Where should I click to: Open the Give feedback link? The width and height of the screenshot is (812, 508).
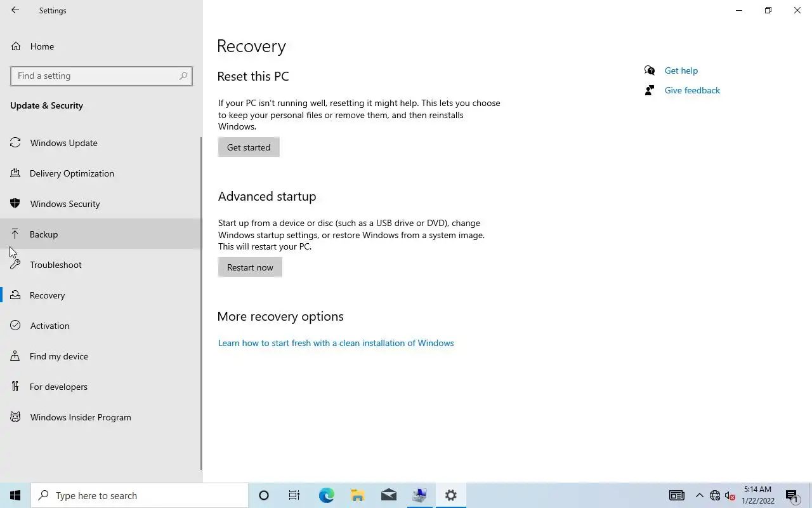(692, 90)
